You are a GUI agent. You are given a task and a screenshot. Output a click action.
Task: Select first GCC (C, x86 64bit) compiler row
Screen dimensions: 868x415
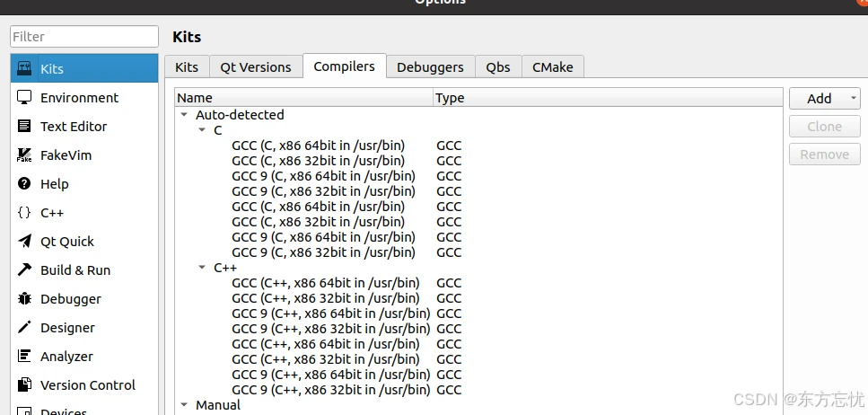point(318,146)
